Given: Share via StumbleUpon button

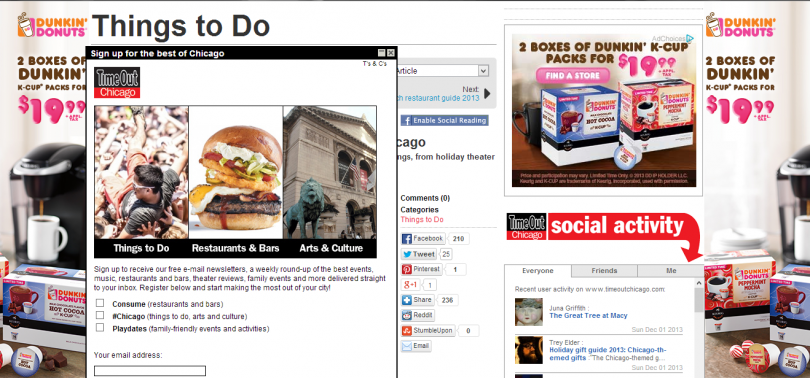Looking at the screenshot, I should coord(428,330).
